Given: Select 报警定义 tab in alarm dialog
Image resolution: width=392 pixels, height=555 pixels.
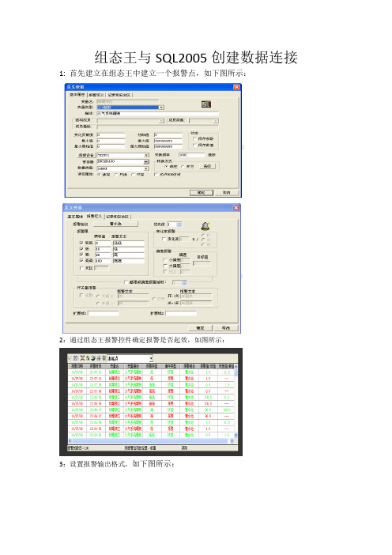Looking at the screenshot, I should point(94,216).
